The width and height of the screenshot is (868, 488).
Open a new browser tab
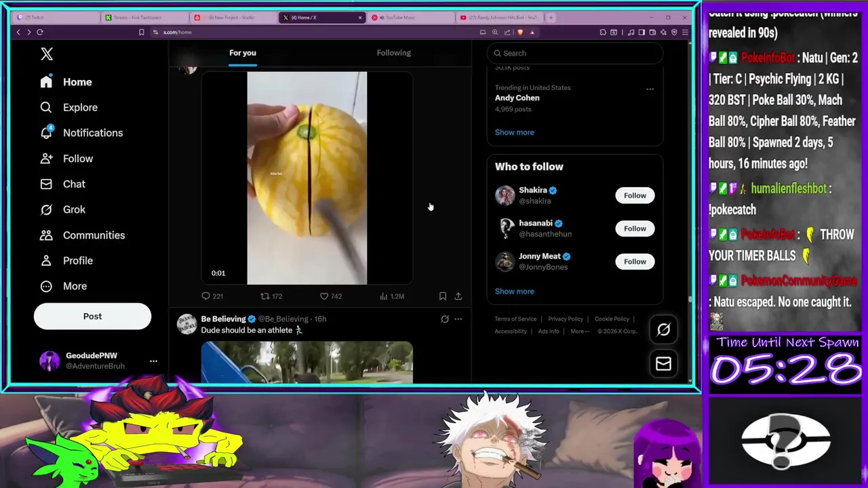coord(551,18)
